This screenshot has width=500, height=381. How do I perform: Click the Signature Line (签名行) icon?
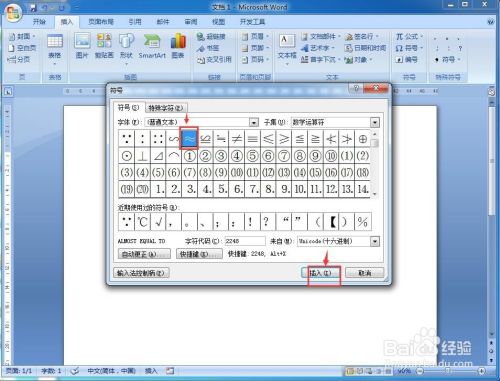pyautogui.click(x=362, y=36)
